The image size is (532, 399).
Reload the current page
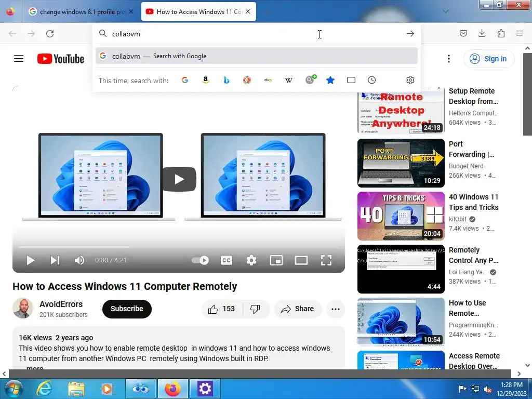(50, 34)
